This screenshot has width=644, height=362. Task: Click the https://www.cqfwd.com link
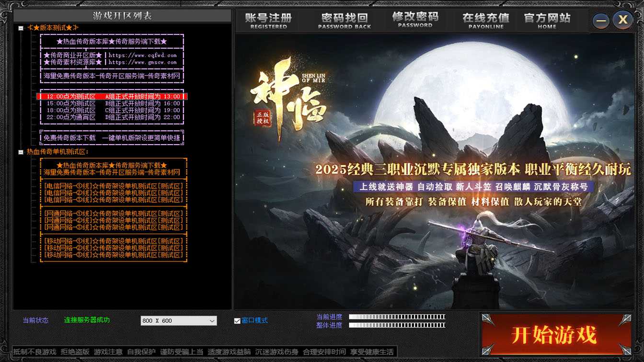click(142, 56)
